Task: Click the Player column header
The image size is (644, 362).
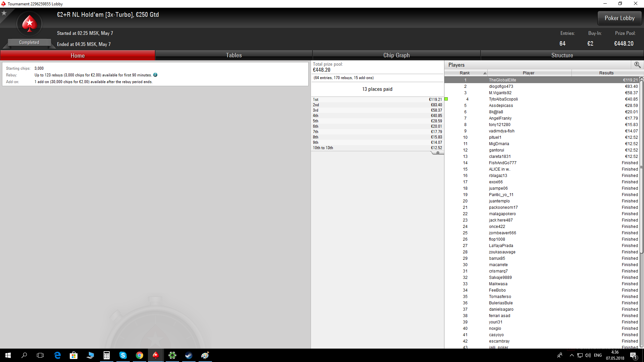Action: point(529,73)
